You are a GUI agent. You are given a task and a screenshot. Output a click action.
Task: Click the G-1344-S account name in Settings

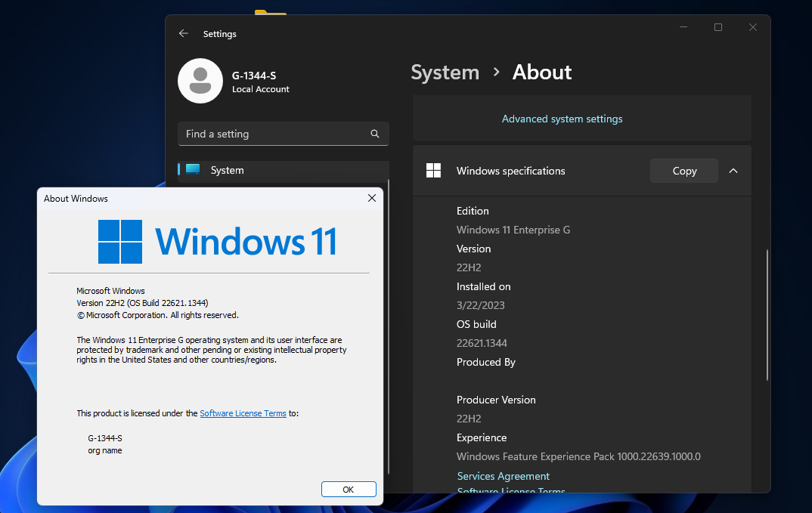[x=254, y=76]
